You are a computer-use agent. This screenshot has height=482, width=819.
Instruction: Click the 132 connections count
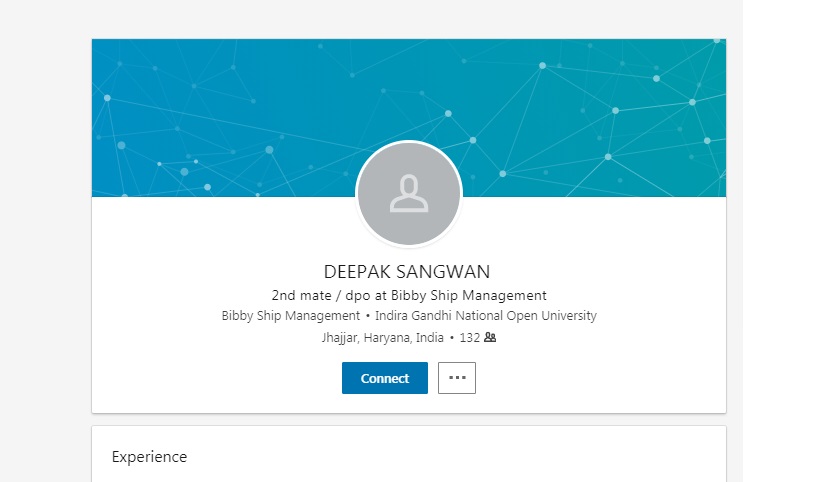tap(469, 338)
